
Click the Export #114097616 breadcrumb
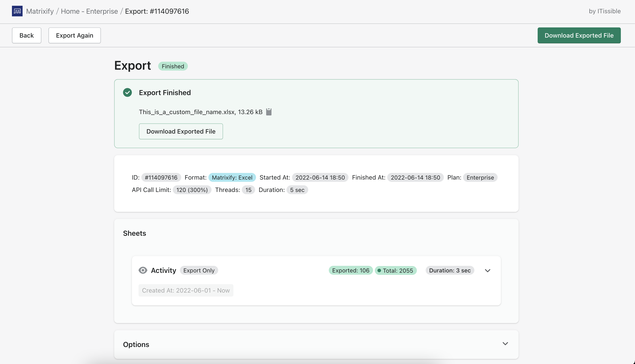(157, 11)
